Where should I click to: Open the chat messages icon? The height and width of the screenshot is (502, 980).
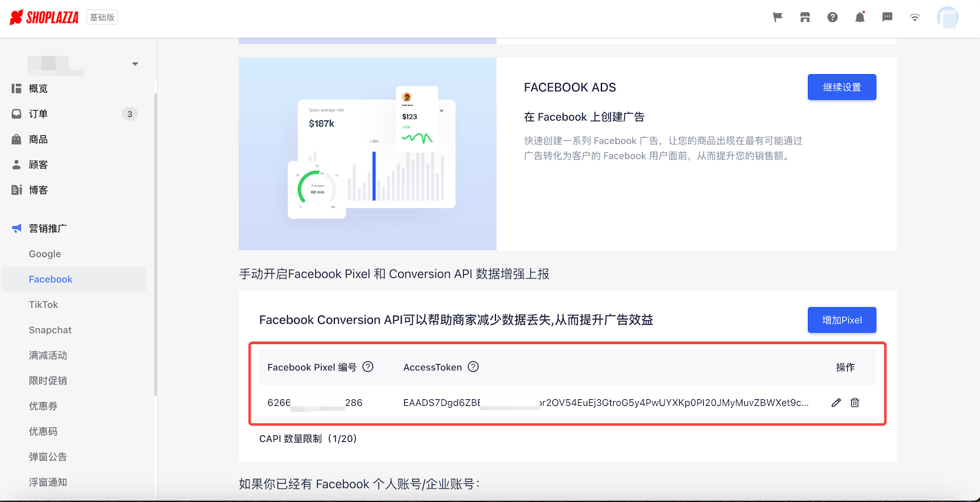point(887,17)
